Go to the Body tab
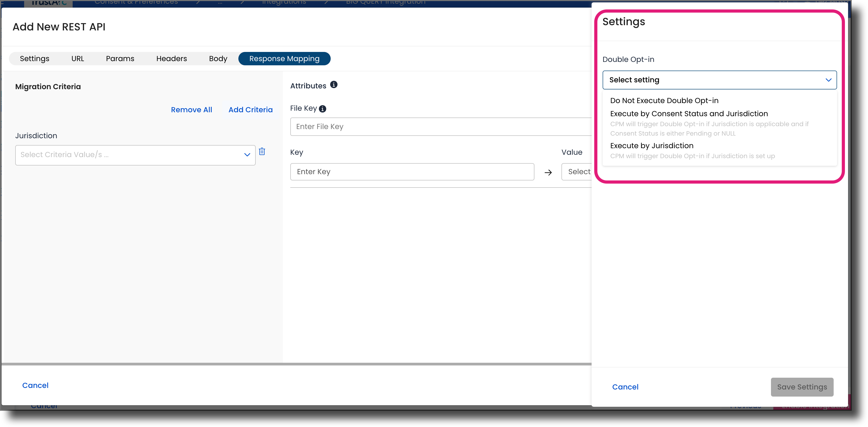 (218, 59)
